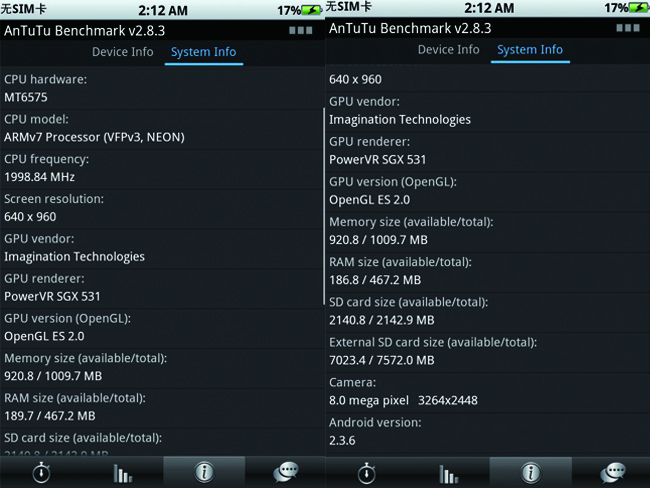
Task: Open the bar chart ranking icon in left screen
Action: [x=123, y=473]
